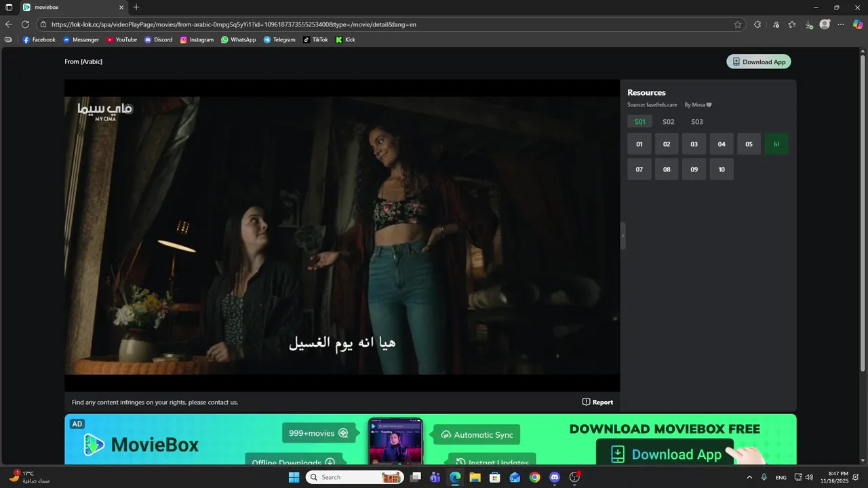Open the taskbar weather widget
Screen dimensions: 868x488
pyautogui.click(x=28, y=477)
